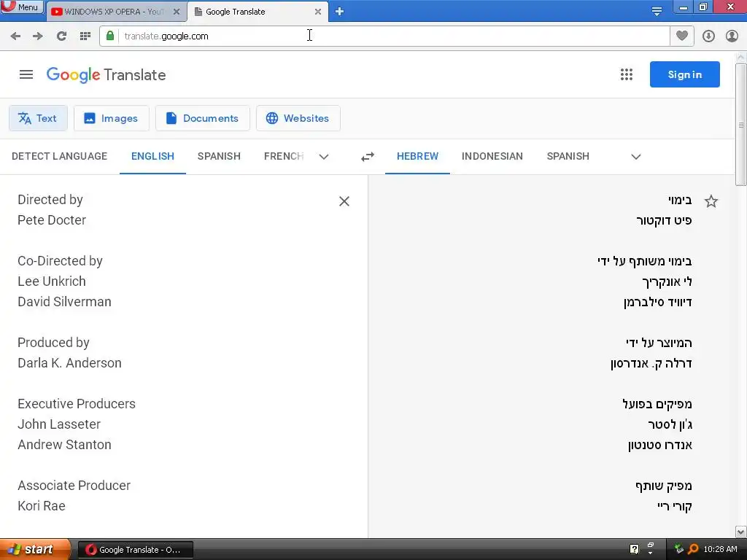The height and width of the screenshot is (560, 747).
Task: Click source text 'Kori Rae'
Action: coord(42,506)
